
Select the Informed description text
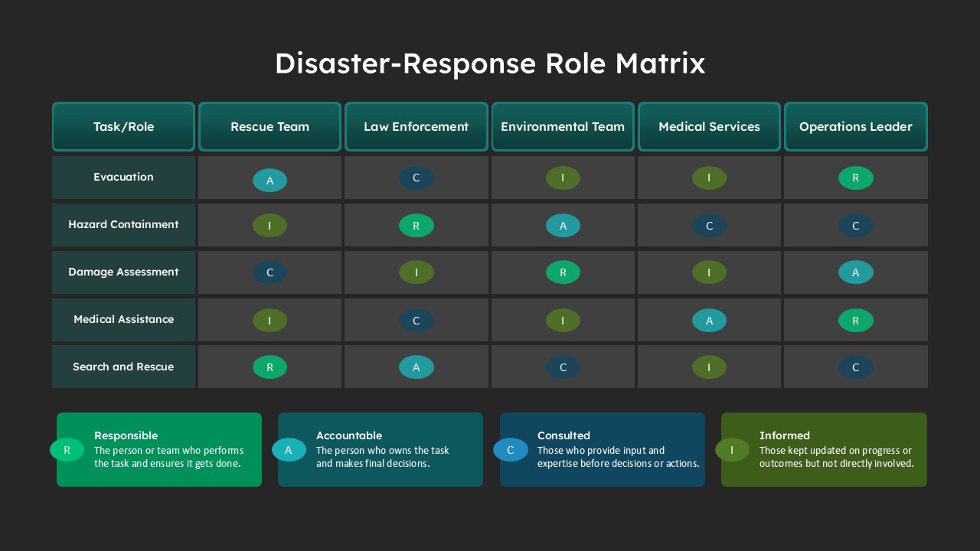click(x=837, y=457)
